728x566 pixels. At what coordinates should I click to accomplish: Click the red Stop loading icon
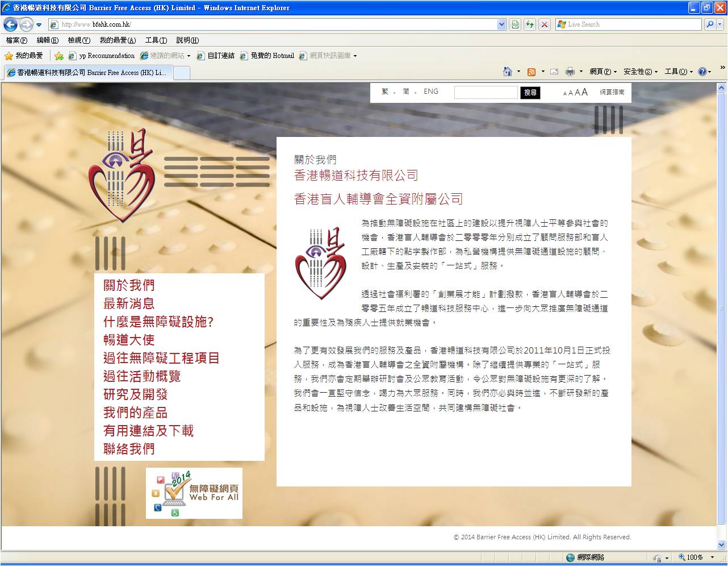point(545,24)
